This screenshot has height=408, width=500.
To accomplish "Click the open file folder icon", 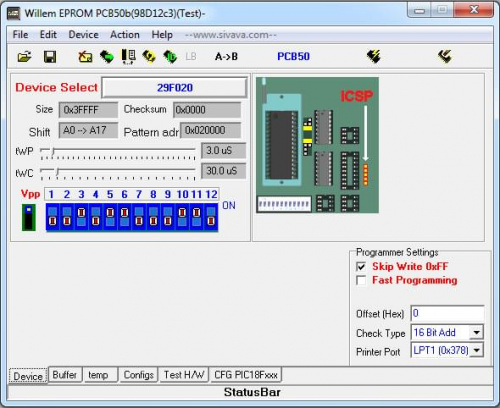I will (x=24, y=57).
